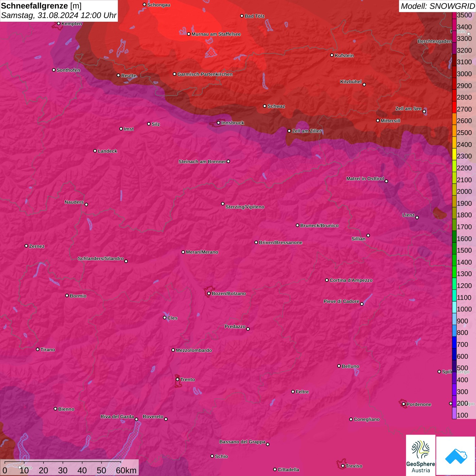Click the Nauders location dot
Screen dimensions: 476x476
[x=86, y=204]
